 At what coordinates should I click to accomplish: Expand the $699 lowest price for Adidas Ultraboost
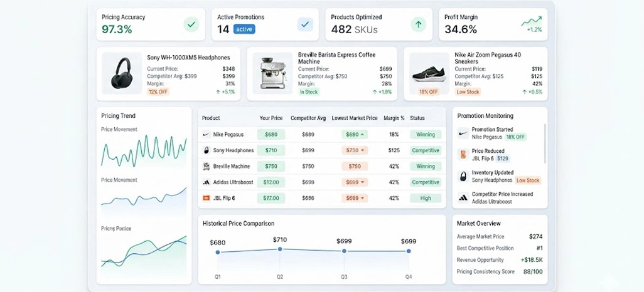click(x=355, y=182)
